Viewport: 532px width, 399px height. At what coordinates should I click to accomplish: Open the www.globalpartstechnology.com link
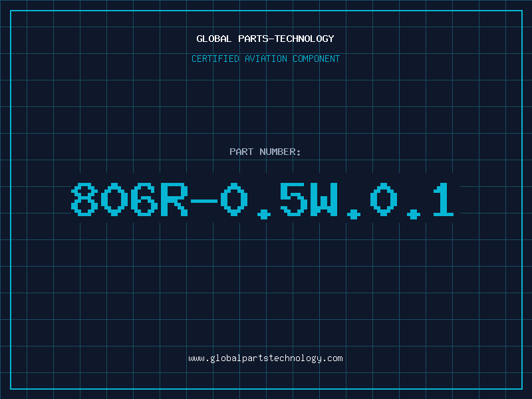pyautogui.click(x=265, y=358)
